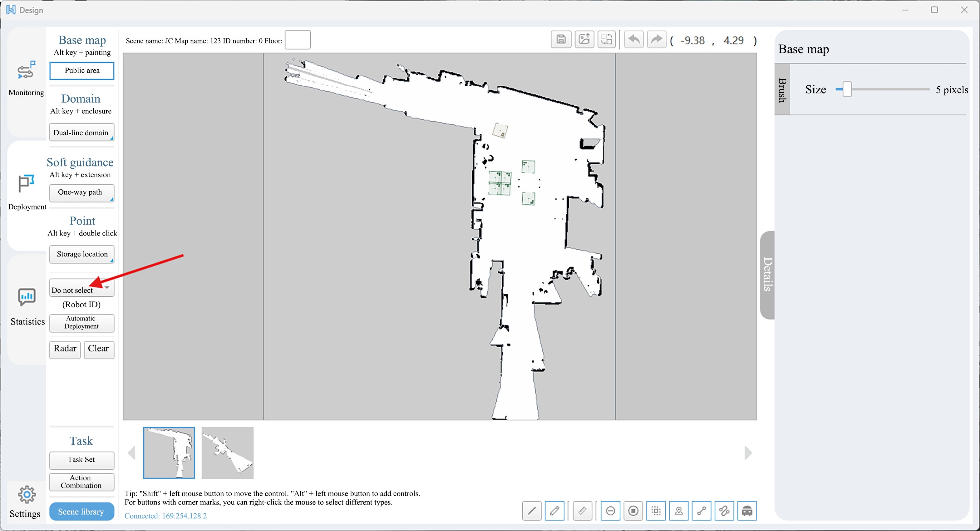Select the straight line drawing tool
980x531 pixels.
pos(531,510)
